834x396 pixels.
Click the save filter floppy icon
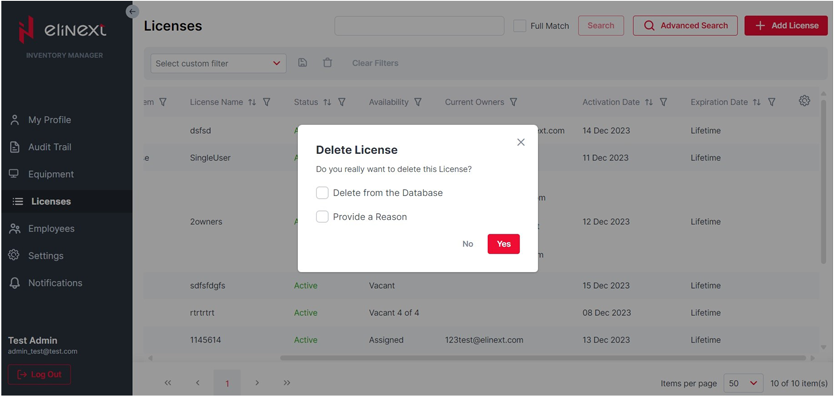(303, 63)
